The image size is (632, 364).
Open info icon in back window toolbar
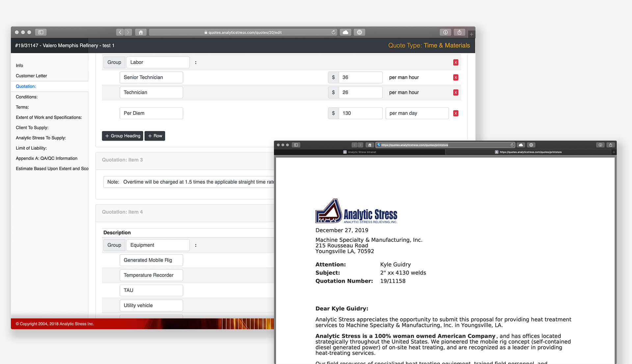445,32
